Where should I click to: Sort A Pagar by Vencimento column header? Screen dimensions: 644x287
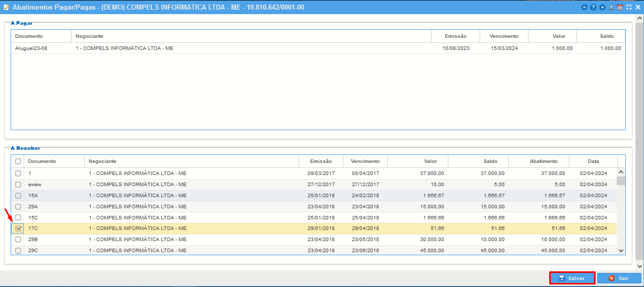click(504, 36)
